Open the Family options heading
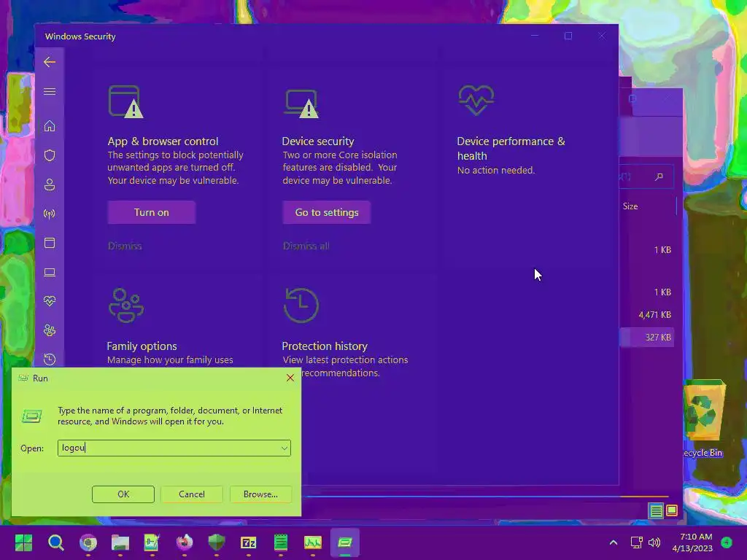 [142, 346]
